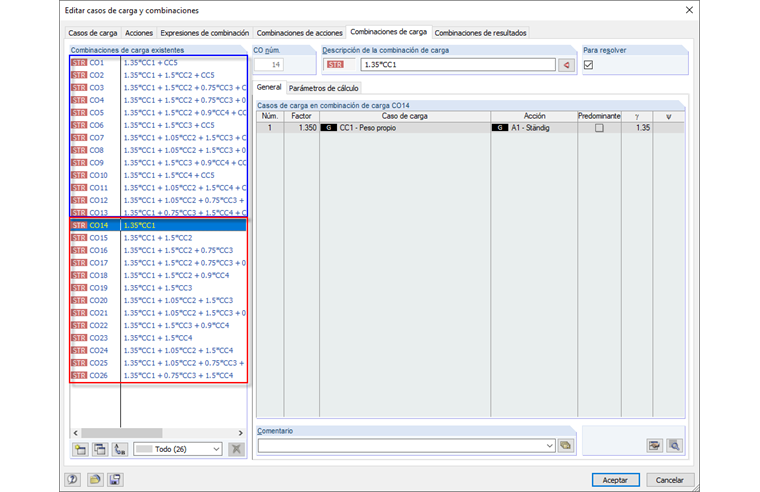Select the Combinaciones de carga tab
The width and height of the screenshot is (760, 492).
tap(389, 32)
